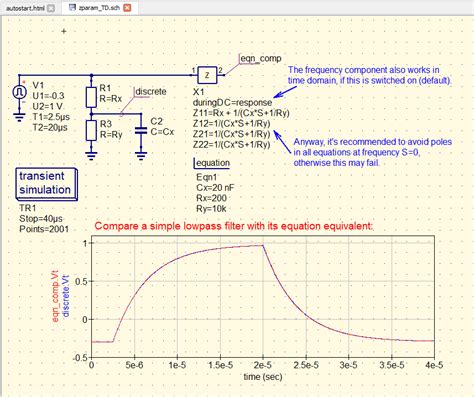Click the Eqn1 equation name
This screenshot has height=397, width=474.
(206, 177)
